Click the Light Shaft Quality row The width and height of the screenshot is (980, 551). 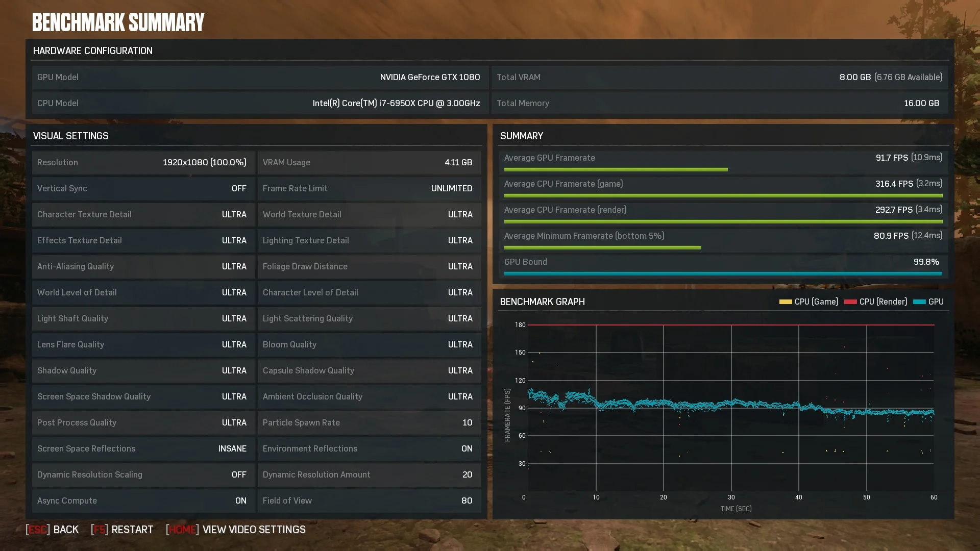coord(143,319)
